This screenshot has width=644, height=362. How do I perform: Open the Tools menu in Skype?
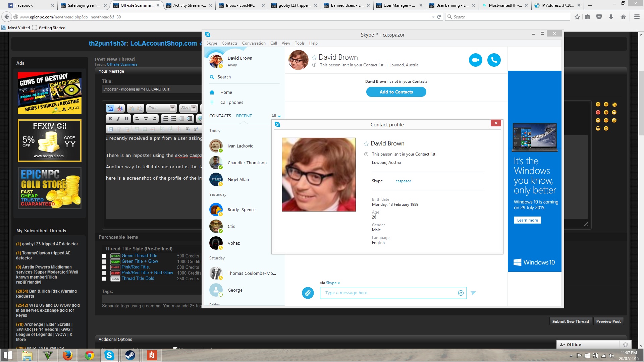[300, 43]
